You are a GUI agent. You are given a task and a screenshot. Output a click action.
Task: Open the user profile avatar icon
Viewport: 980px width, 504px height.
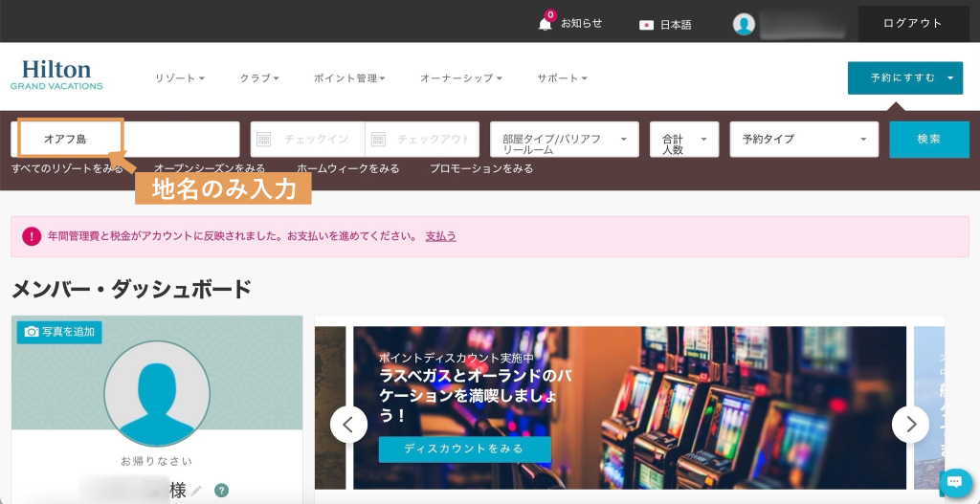[744, 24]
